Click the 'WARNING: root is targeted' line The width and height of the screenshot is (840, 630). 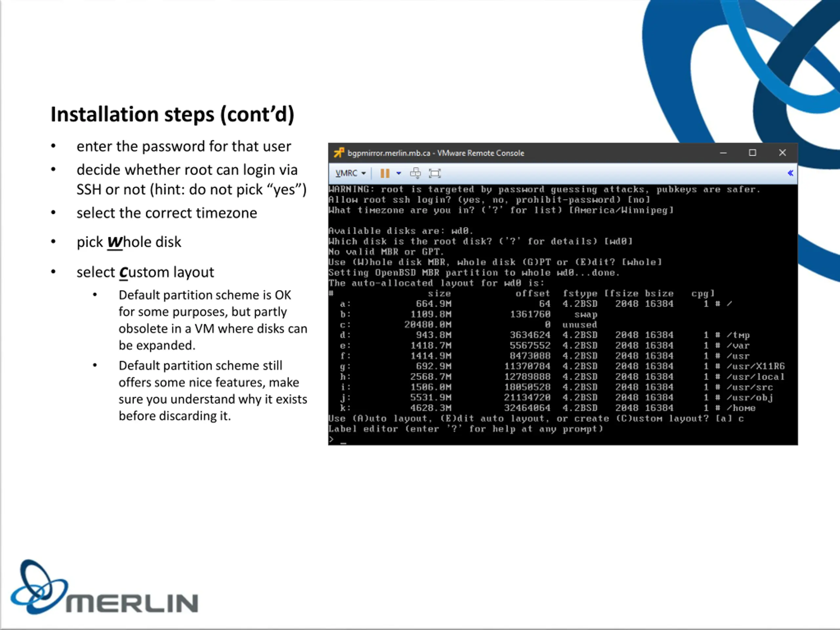coord(544,189)
